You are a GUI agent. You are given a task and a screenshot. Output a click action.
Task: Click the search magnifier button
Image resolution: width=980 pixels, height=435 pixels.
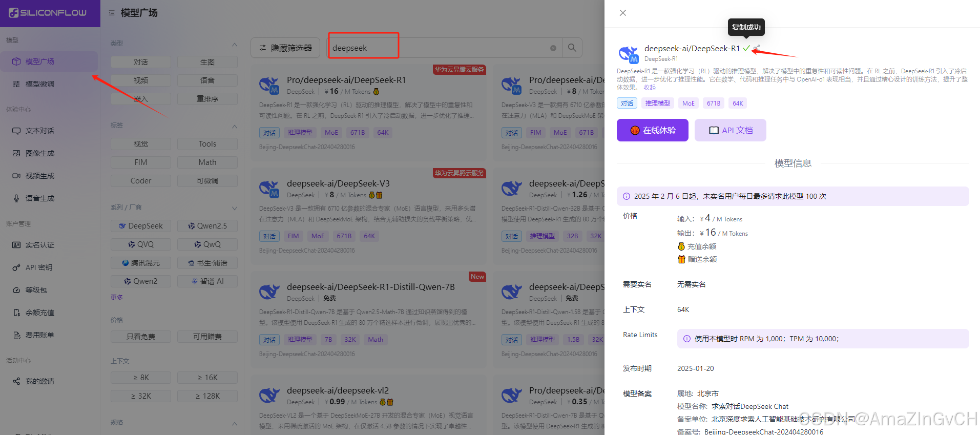(572, 48)
